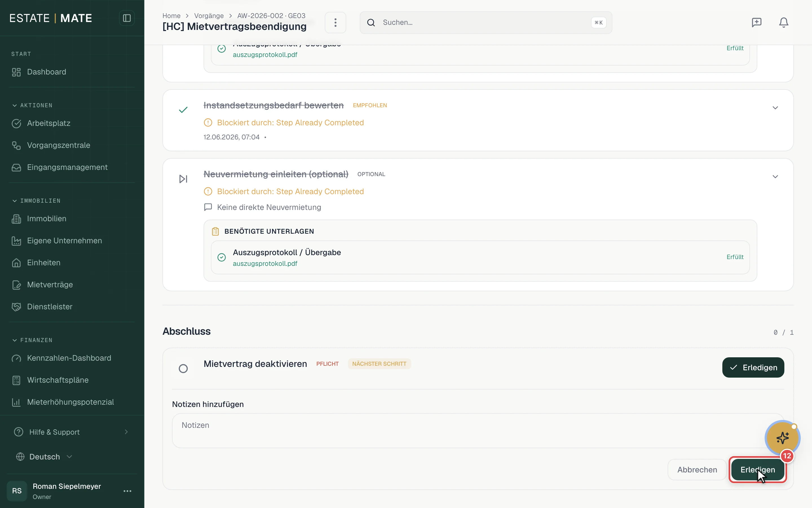Screen dimensions: 812x508
Task: Open the Deutsch language dropdown
Action: pyautogui.click(x=45, y=457)
